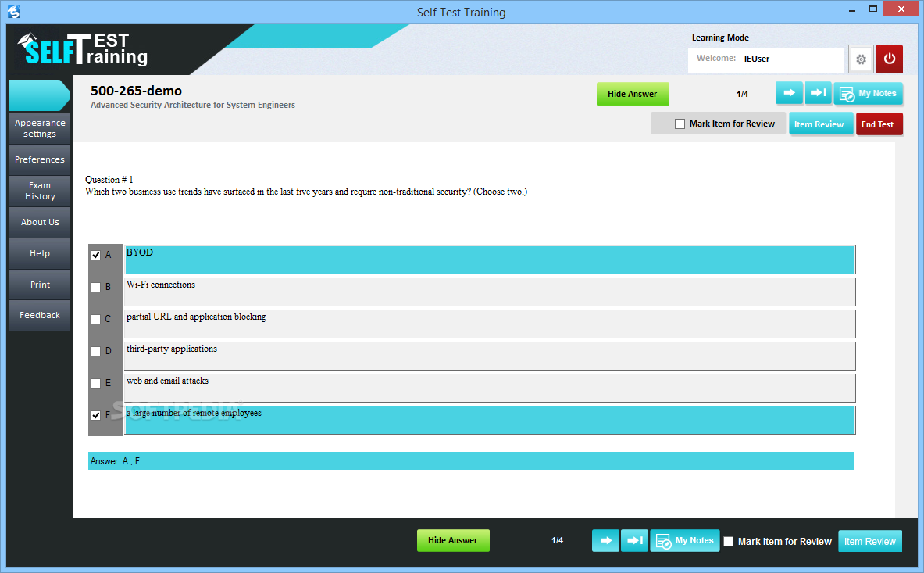Tick bottom Mark Item for Review checkbox
The height and width of the screenshot is (573, 924).
729,541
